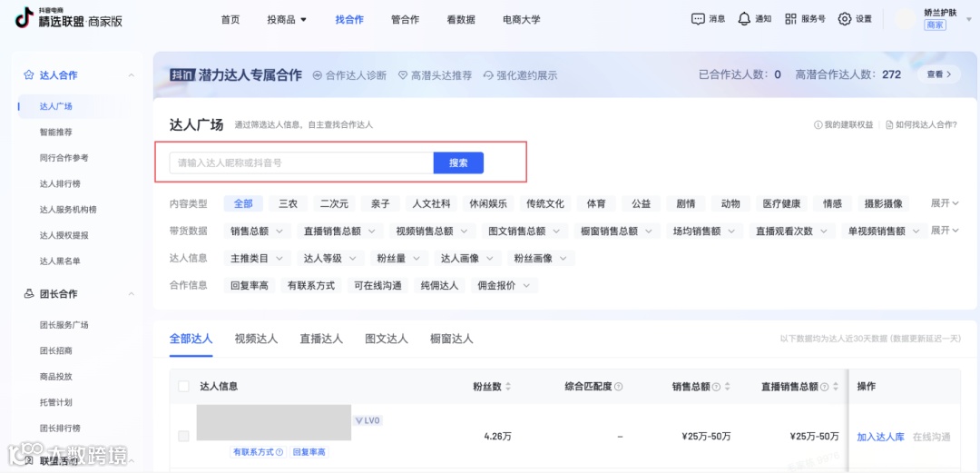This screenshot has width=980, height=473.
Task: Open the account dropdown arrow beside 娇兰护肤
Action: pyautogui.click(x=969, y=20)
